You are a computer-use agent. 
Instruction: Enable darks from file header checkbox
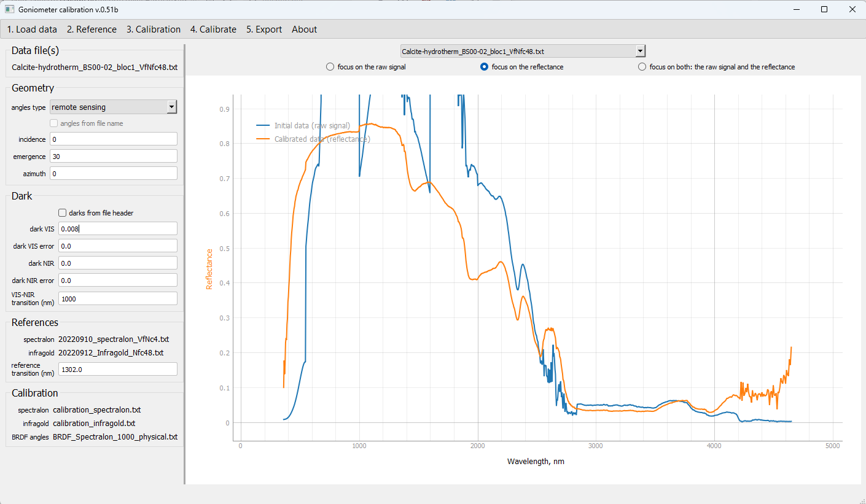click(x=63, y=213)
